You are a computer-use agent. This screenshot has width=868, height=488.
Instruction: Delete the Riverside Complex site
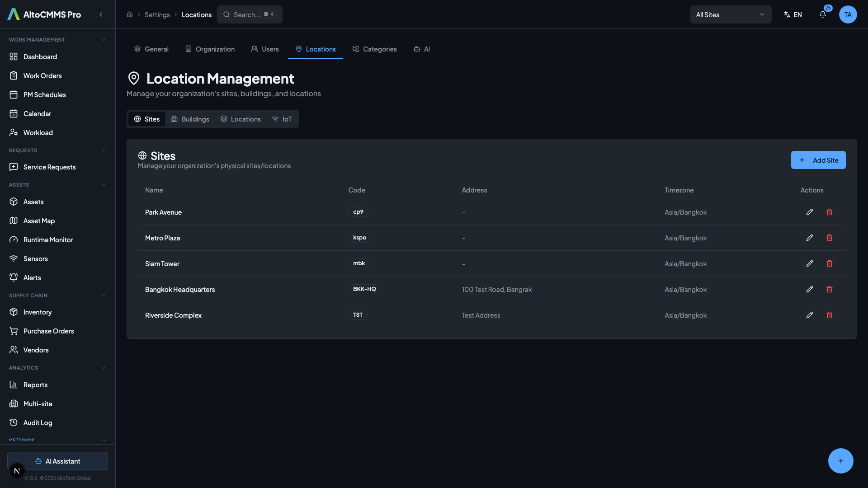coord(829,315)
